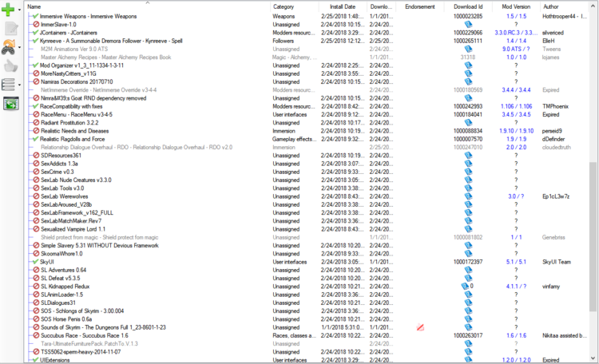Screen dimensions: 599x364
Task: Click Followers category cell for Kynreeve
Action: click(x=283, y=41)
